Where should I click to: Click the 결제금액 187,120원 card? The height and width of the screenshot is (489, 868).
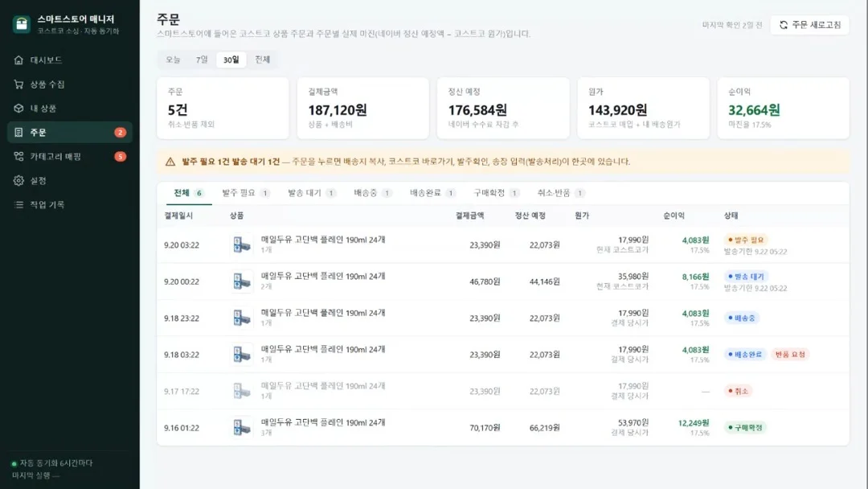click(363, 108)
